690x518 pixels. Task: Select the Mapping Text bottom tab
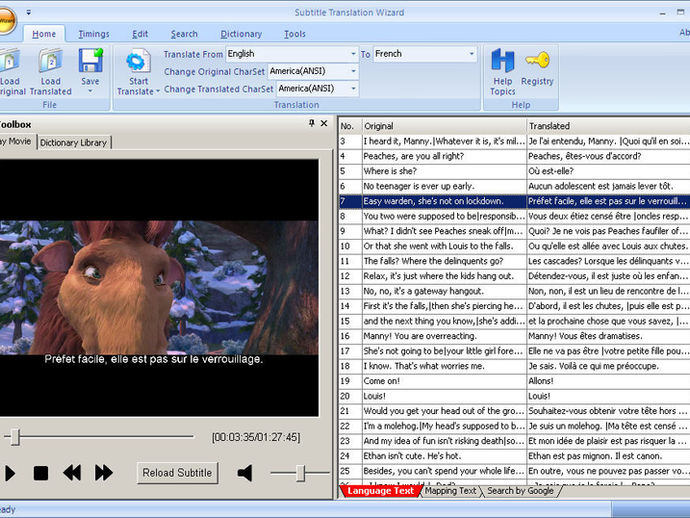pos(450,491)
